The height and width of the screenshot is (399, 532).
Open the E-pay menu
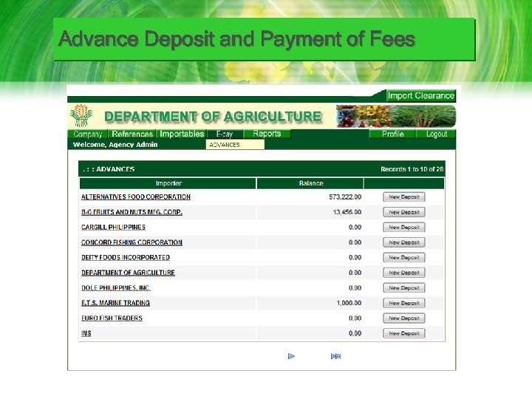pyautogui.click(x=225, y=134)
